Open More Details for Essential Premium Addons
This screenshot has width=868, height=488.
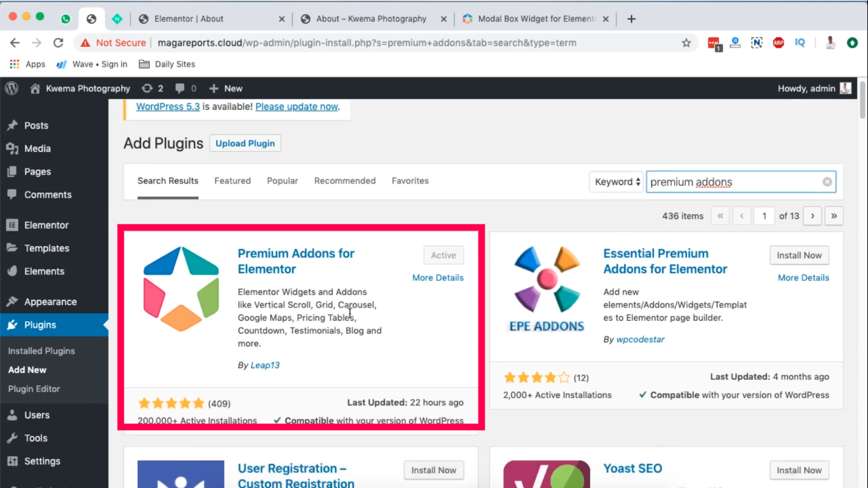click(803, 278)
